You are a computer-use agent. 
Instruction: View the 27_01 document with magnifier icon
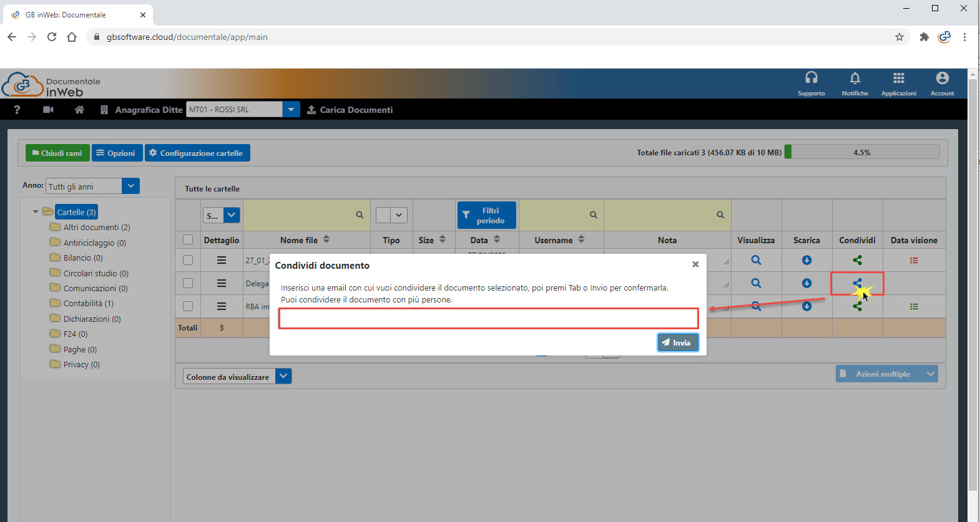coord(756,260)
